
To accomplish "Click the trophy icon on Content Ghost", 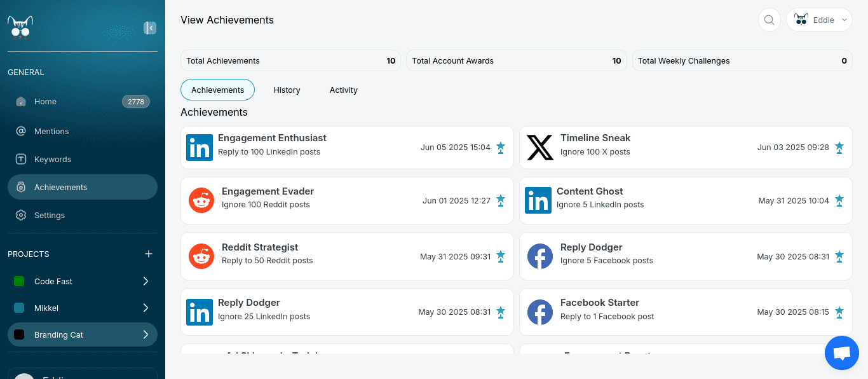I will [x=839, y=200].
